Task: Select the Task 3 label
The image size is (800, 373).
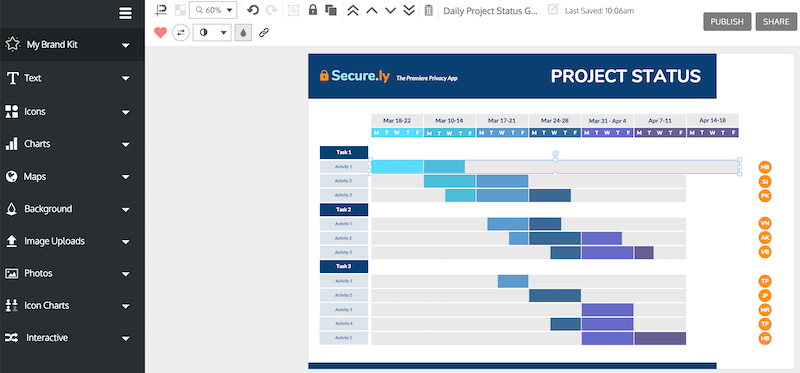Action: tap(344, 266)
